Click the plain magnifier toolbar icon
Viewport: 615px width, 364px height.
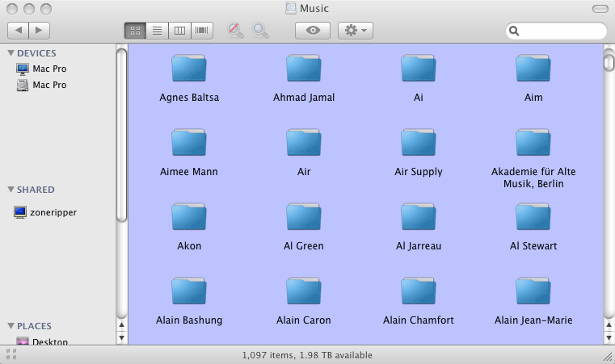click(x=260, y=30)
